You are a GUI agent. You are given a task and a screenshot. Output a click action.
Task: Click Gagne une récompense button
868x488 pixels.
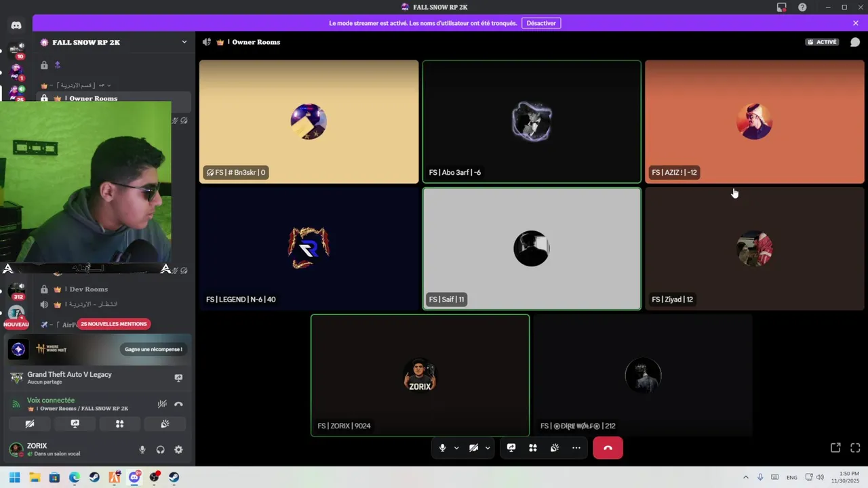[153, 349]
